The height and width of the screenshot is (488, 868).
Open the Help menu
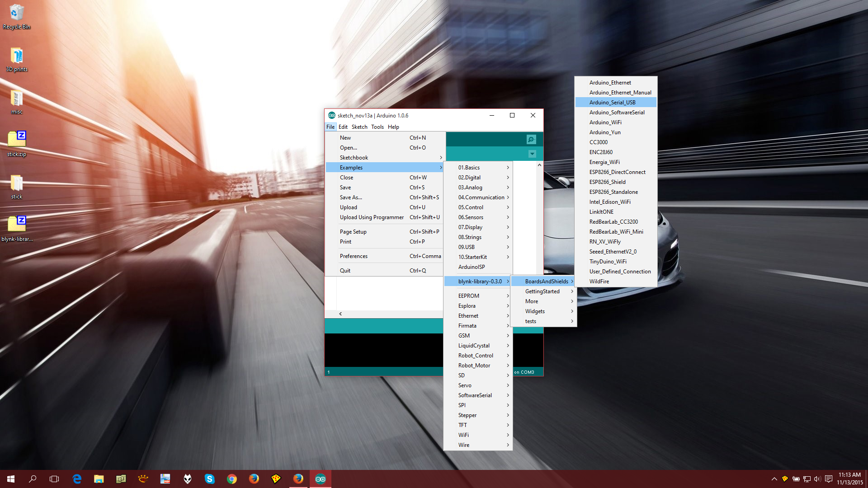tap(393, 127)
